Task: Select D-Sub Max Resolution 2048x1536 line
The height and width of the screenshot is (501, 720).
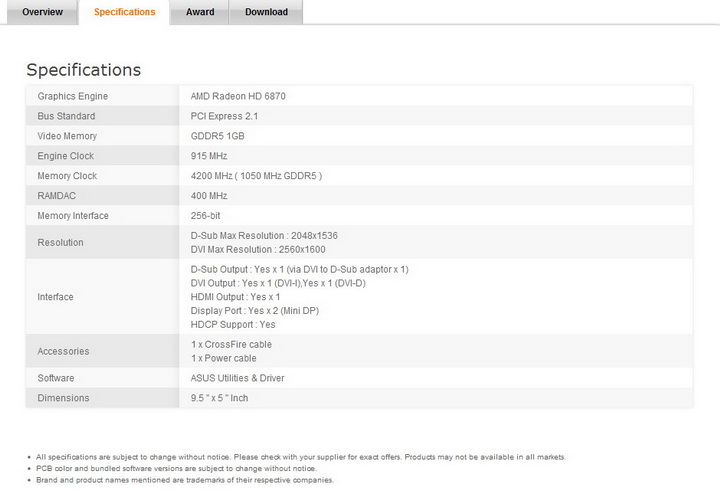Action: point(264,236)
